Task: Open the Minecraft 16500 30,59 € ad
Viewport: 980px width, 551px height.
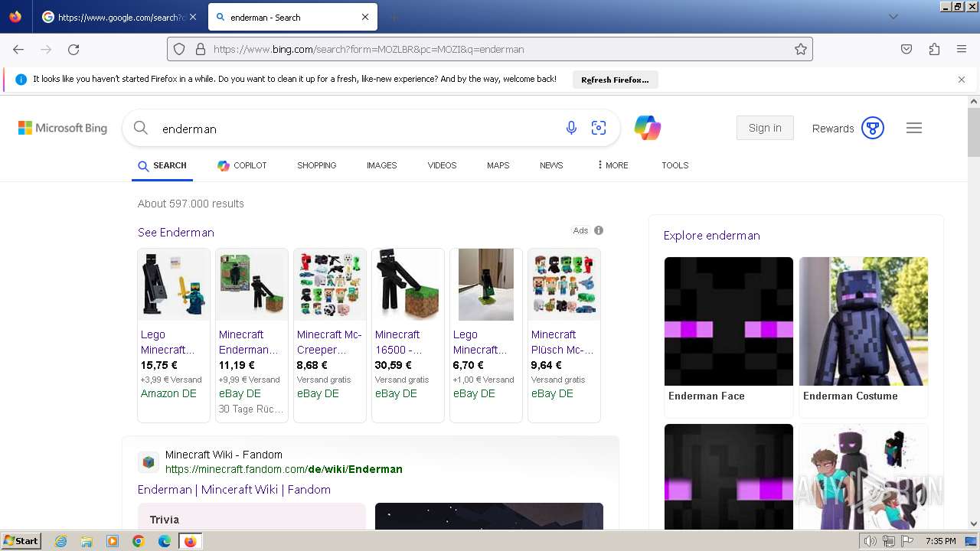Action: click(408, 335)
